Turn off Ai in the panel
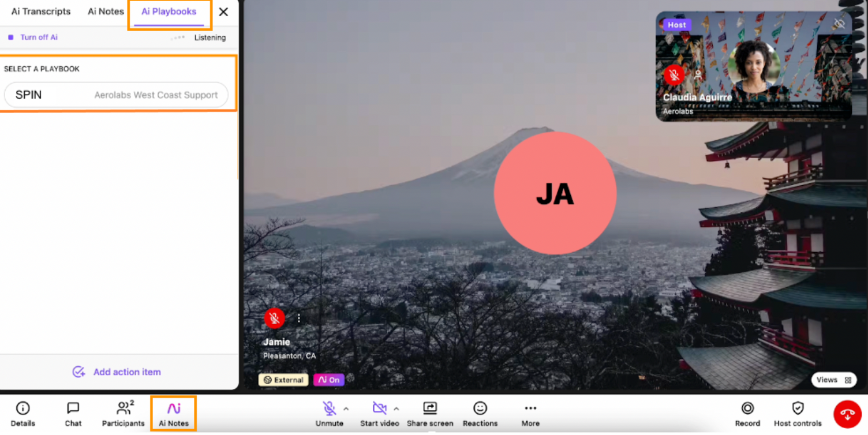 38,37
